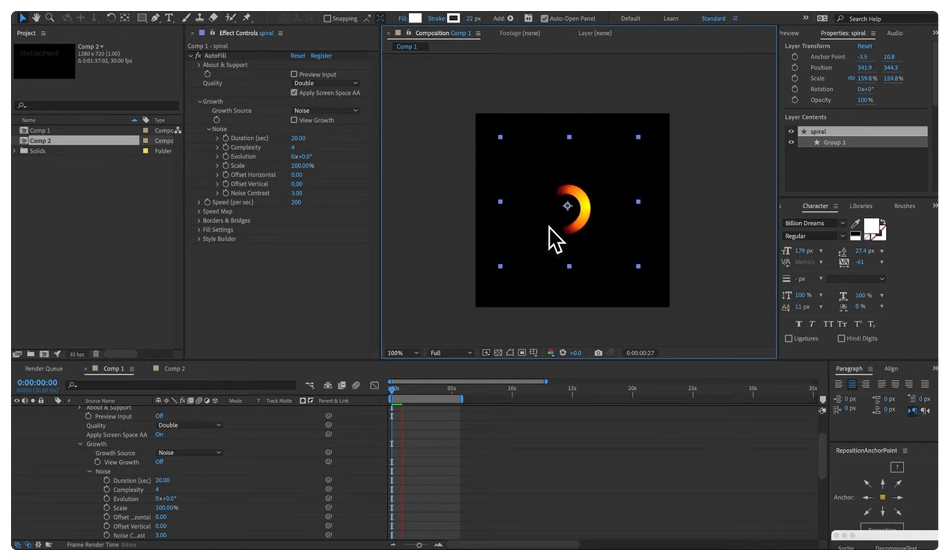Click the project search field
Viewport: 949px width, 560px height.
pos(100,105)
